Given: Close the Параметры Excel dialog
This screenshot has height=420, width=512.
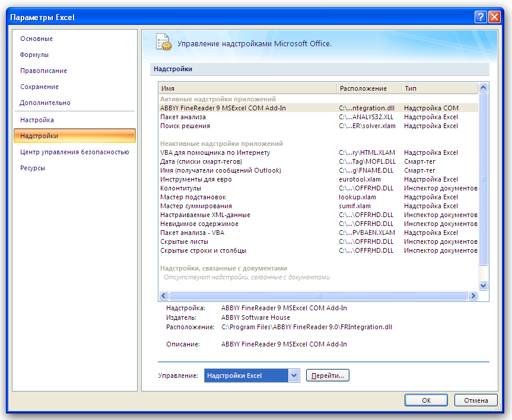Looking at the screenshot, I should coord(494,17).
